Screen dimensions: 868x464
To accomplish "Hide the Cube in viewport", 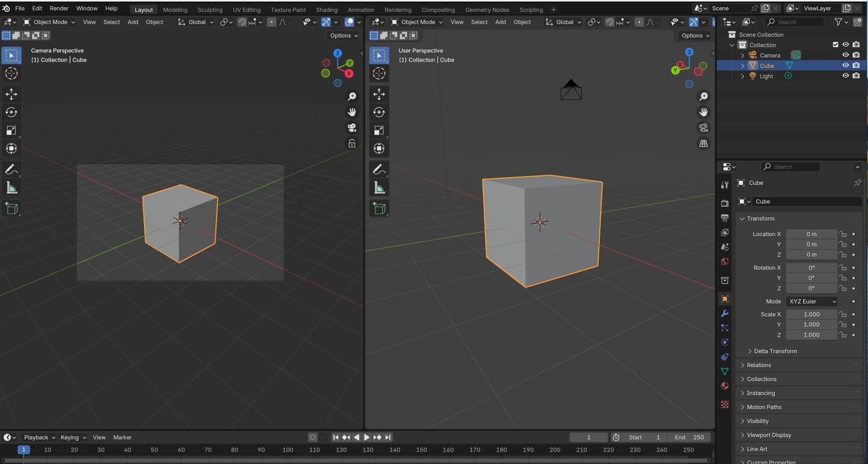I will (845, 66).
